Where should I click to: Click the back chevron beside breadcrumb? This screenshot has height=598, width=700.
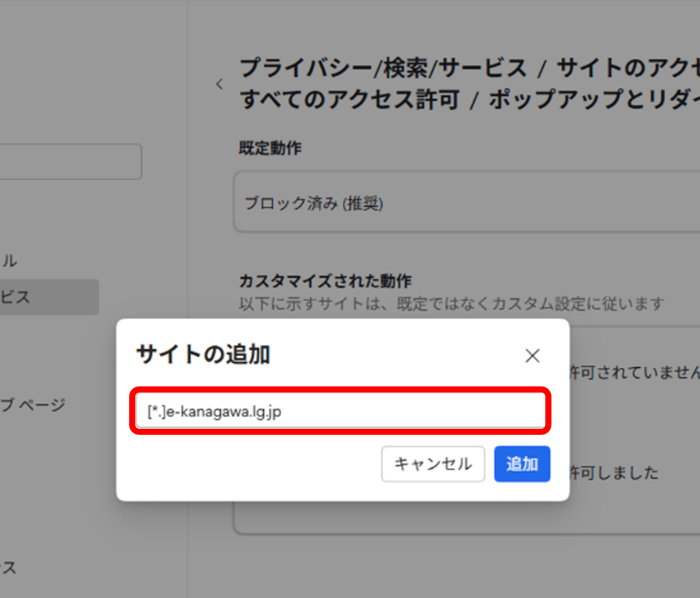220,84
